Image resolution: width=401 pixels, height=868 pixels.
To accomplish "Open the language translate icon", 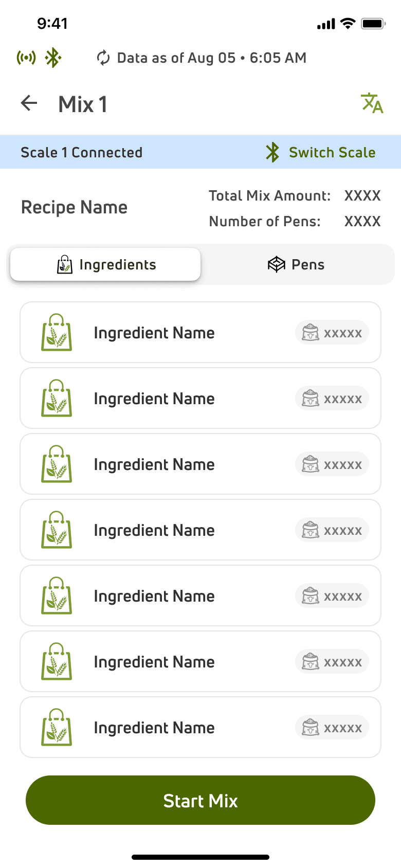I will point(372,103).
